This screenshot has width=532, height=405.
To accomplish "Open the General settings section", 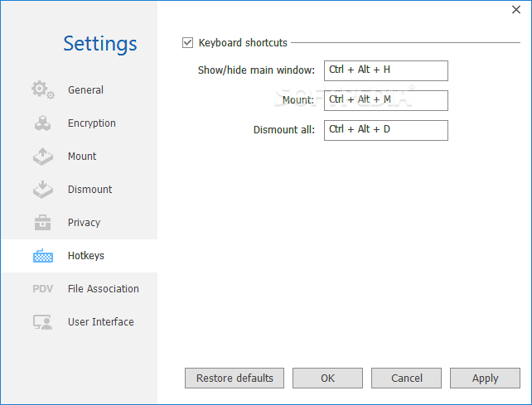I will click(x=85, y=90).
